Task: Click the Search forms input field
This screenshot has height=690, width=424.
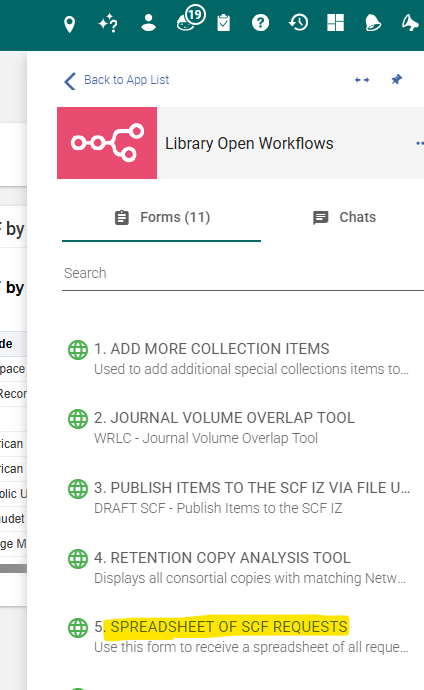Action: [x=243, y=273]
